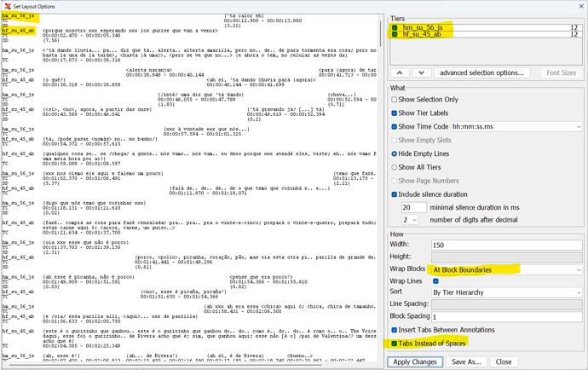Select Hide Empty Lines radio button

click(x=394, y=153)
